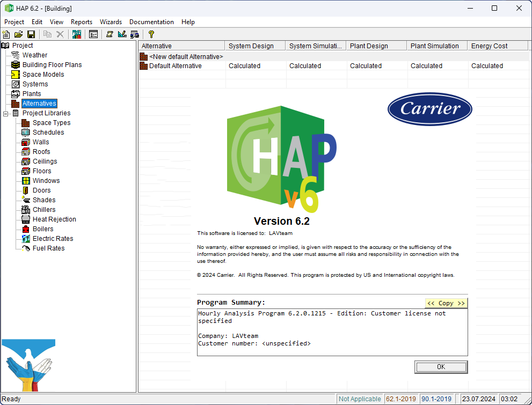Open Ceilings library

[45, 161]
